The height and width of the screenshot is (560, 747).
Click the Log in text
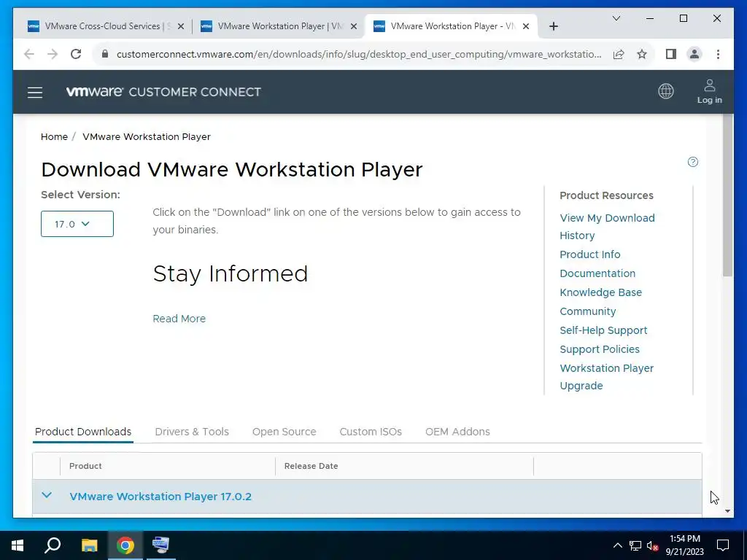coord(709,100)
